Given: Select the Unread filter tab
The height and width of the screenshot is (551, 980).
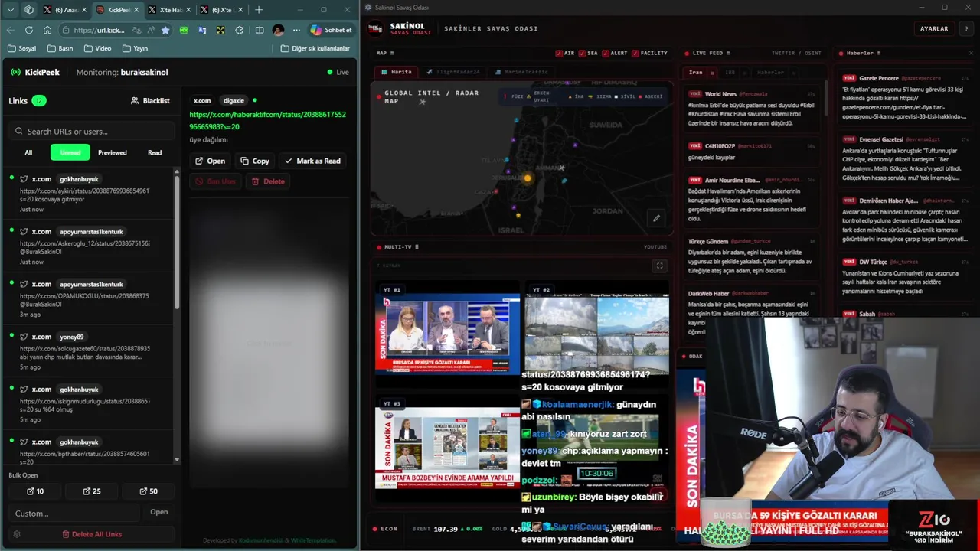Looking at the screenshot, I should [70, 152].
